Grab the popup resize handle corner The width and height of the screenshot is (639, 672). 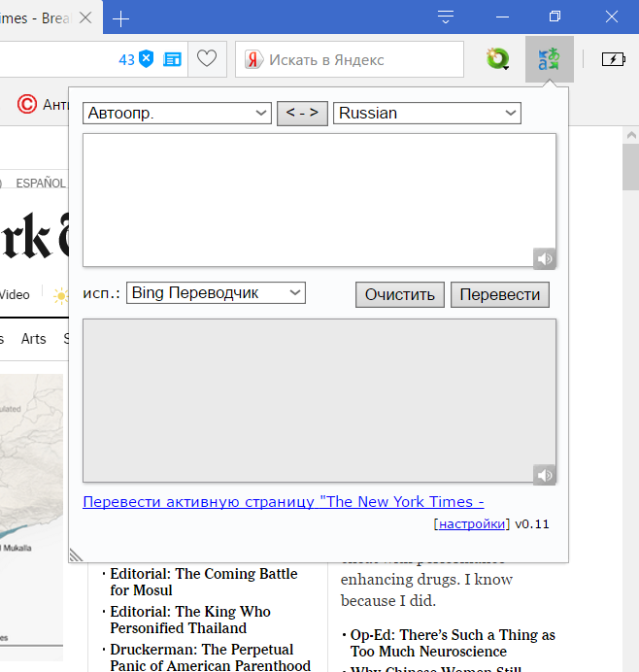[x=76, y=555]
